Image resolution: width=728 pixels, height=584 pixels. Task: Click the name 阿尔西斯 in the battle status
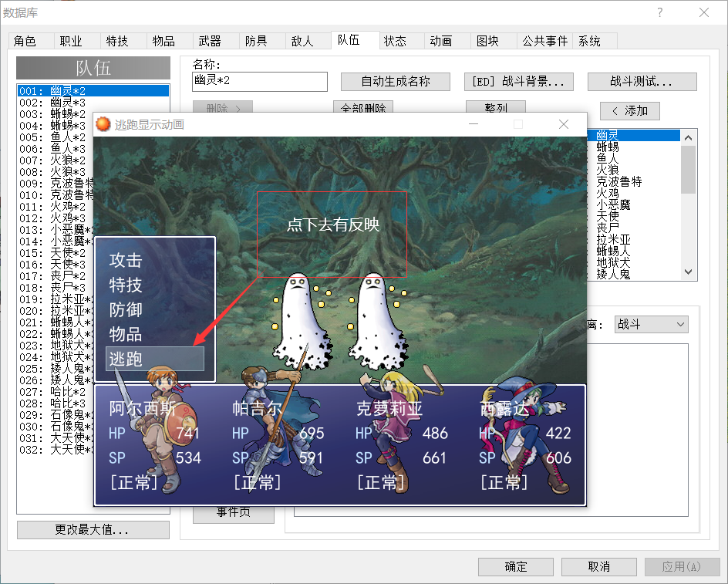point(143,408)
